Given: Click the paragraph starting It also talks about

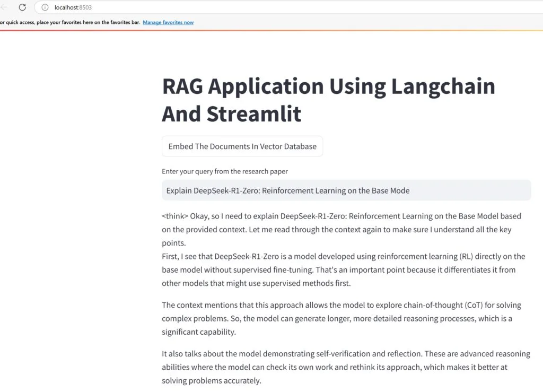Looking at the screenshot, I should [346, 367].
